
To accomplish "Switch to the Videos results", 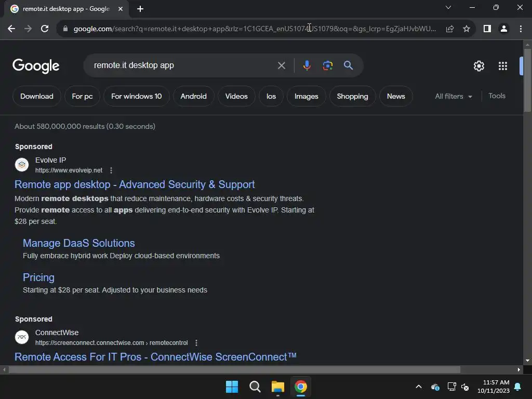I will pos(236,96).
